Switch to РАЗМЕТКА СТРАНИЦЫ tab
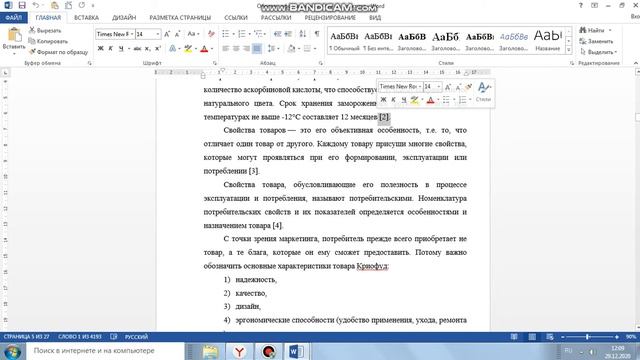Screen dimensions: 640x360 [x=180, y=18]
